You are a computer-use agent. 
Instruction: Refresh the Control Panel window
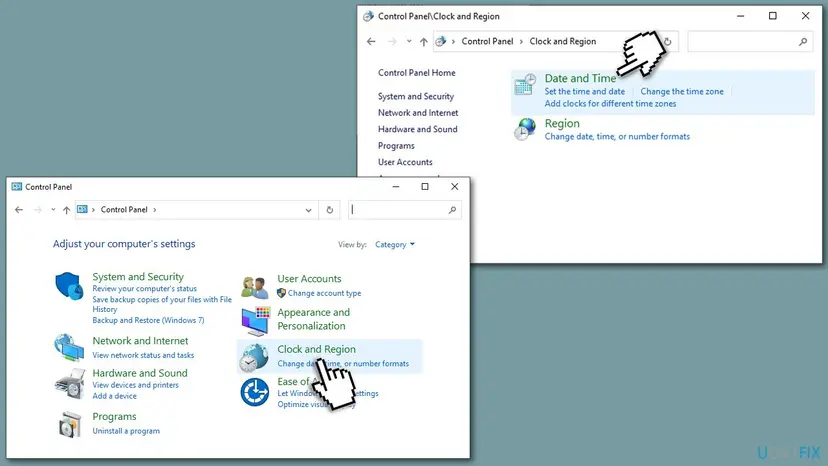point(330,210)
